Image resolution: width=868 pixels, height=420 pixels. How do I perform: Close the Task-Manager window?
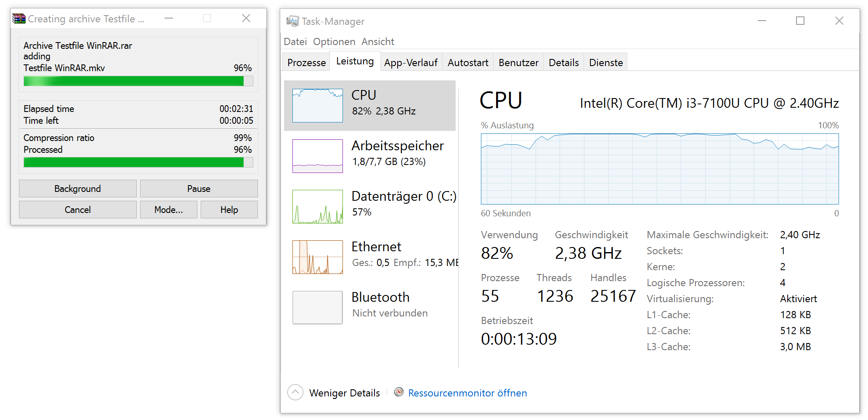(x=839, y=21)
